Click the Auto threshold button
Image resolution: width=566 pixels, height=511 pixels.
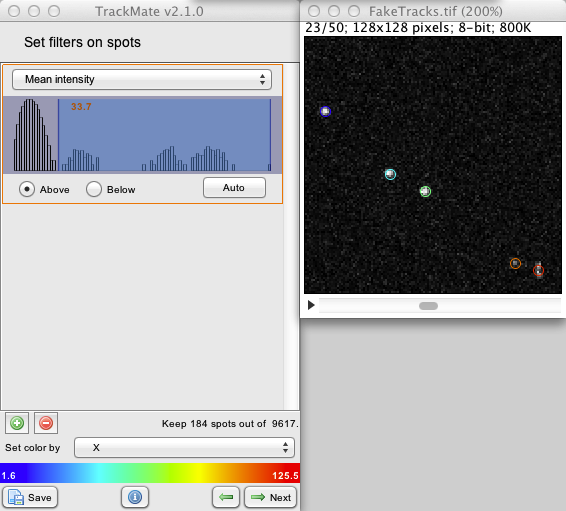(x=234, y=188)
